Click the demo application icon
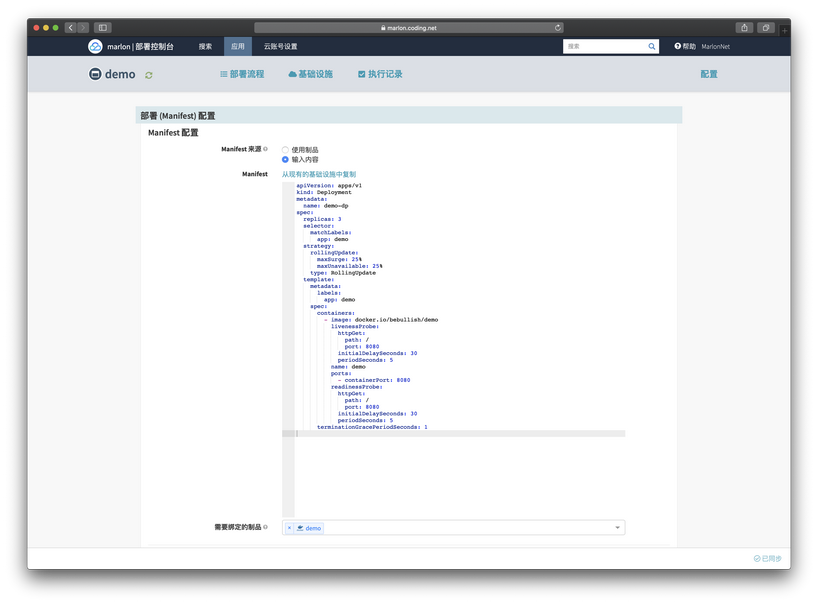818x605 pixels. (x=95, y=74)
